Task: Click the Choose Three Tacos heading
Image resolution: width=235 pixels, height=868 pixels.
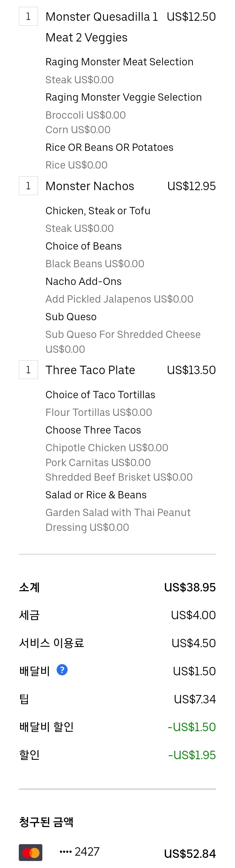Action: tap(93, 430)
